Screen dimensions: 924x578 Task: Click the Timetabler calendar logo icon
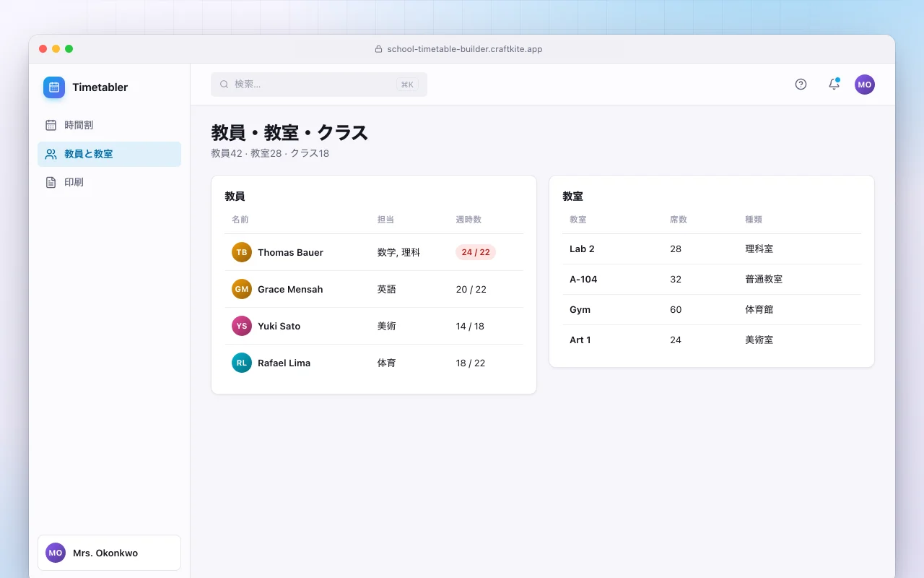pos(54,87)
